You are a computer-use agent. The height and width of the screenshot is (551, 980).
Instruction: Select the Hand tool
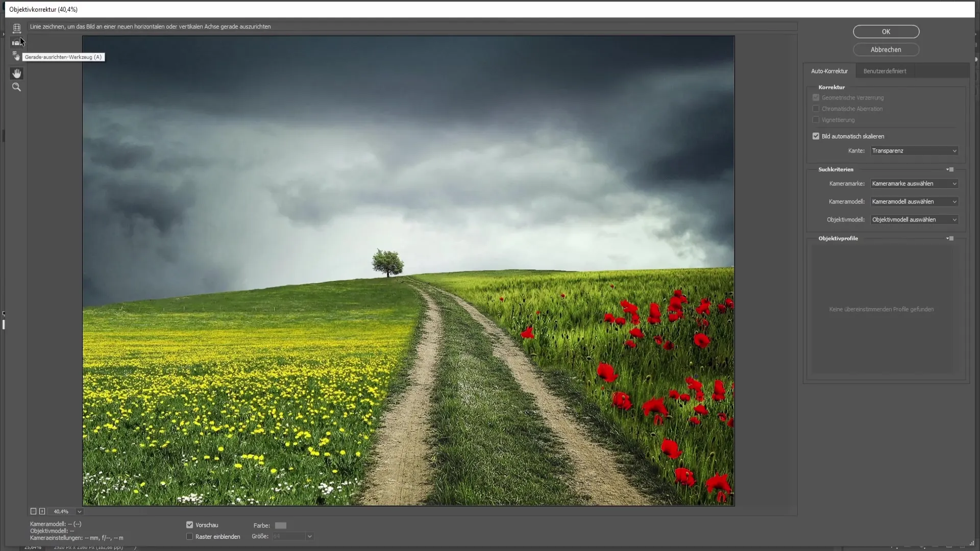tap(16, 73)
